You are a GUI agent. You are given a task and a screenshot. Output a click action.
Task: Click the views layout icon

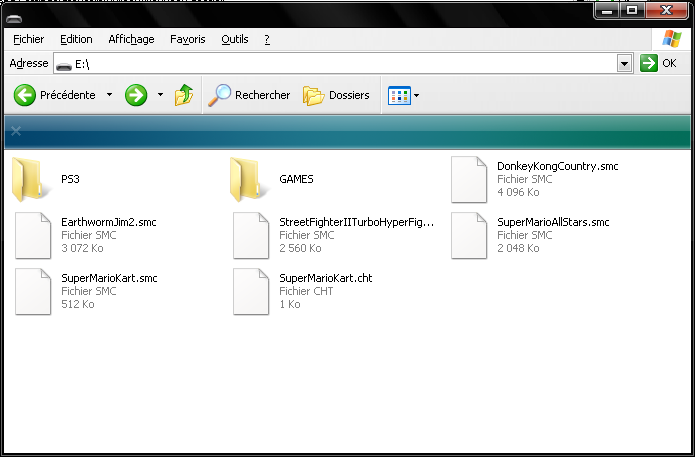pos(399,96)
